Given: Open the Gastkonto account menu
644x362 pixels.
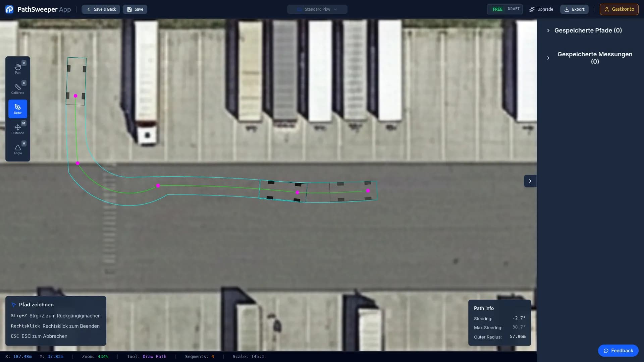Looking at the screenshot, I should [619, 9].
